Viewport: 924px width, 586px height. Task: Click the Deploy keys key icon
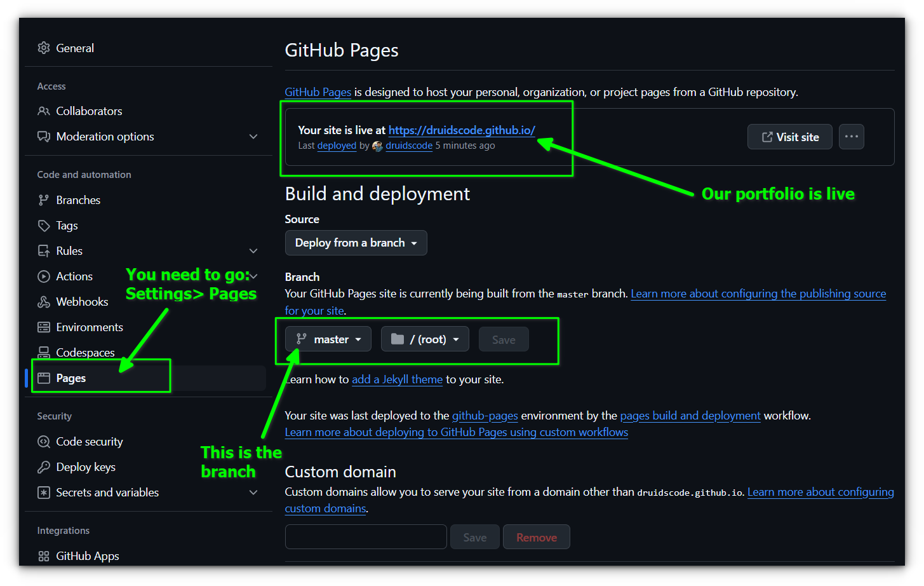pyautogui.click(x=44, y=467)
